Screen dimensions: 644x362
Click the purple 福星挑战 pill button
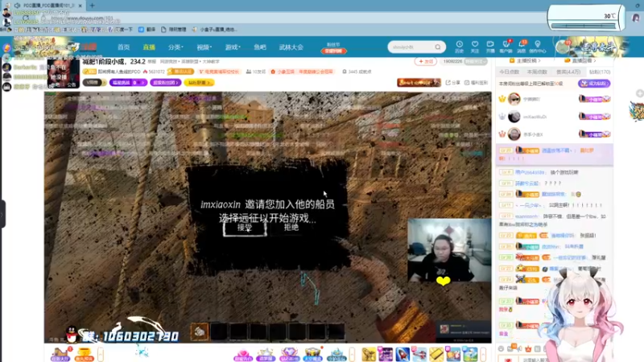tap(128, 83)
